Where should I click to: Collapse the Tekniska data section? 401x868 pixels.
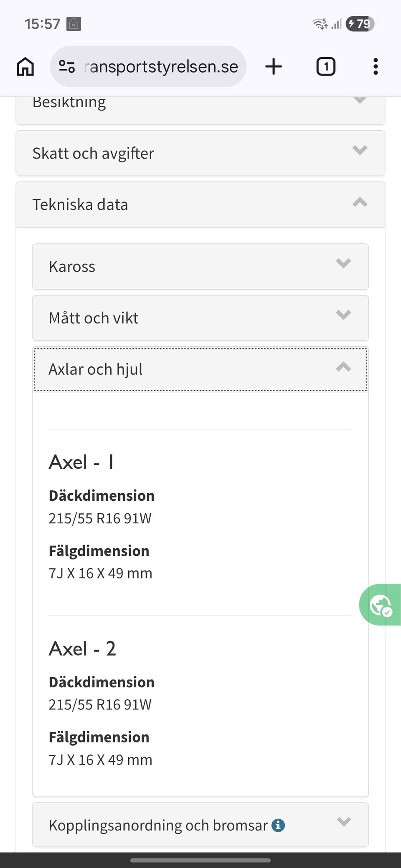[200, 204]
